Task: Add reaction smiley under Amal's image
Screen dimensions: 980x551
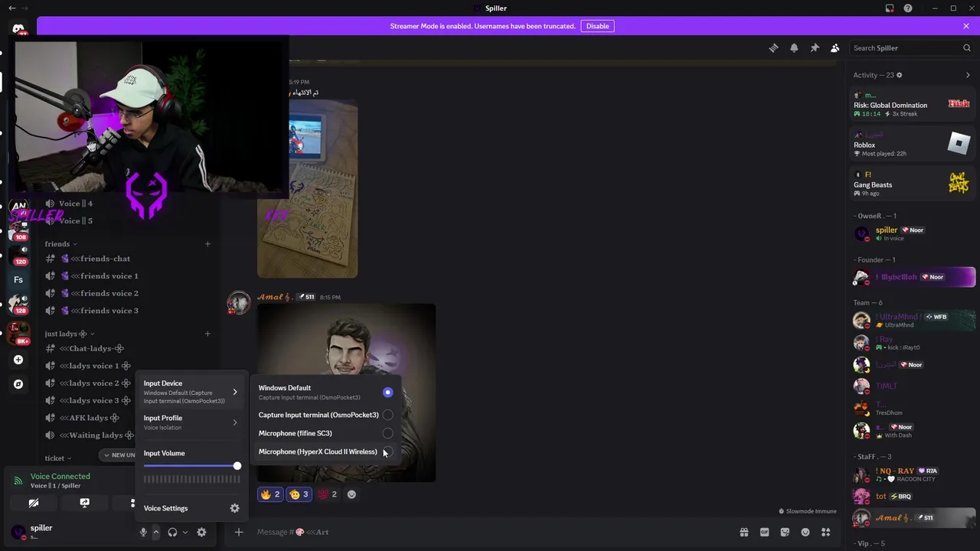Action: point(351,494)
